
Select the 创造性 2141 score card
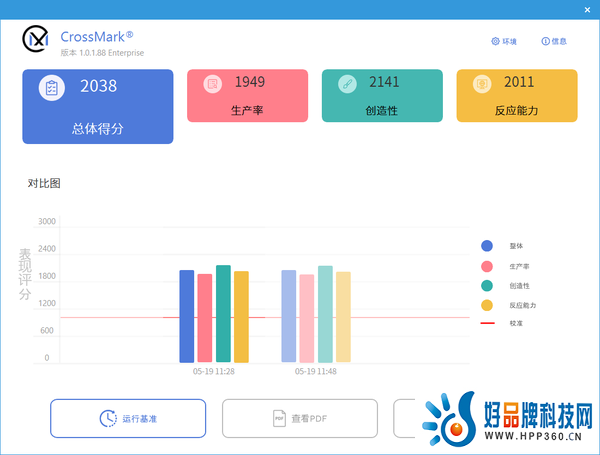point(382,96)
